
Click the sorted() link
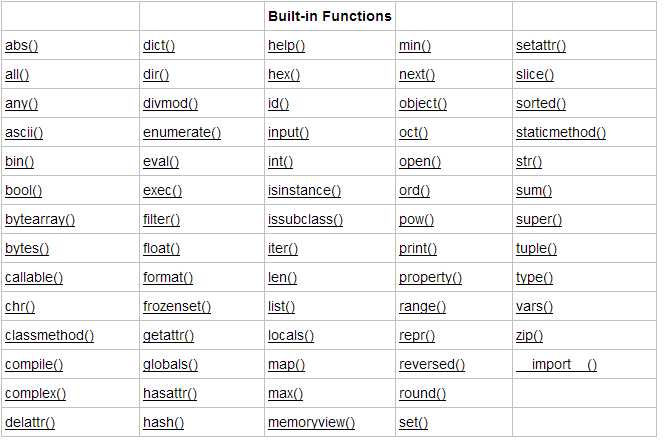540,103
